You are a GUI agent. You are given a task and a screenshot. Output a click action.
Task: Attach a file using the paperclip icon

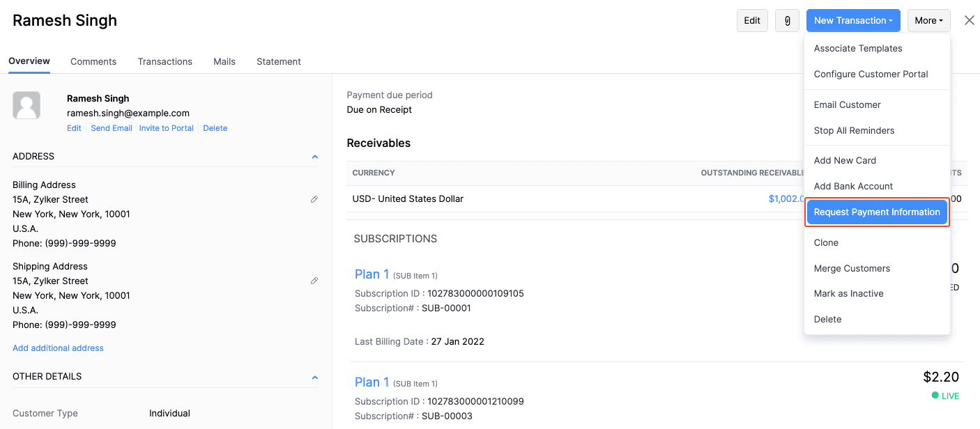pyautogui.click(x=787, y=20)
